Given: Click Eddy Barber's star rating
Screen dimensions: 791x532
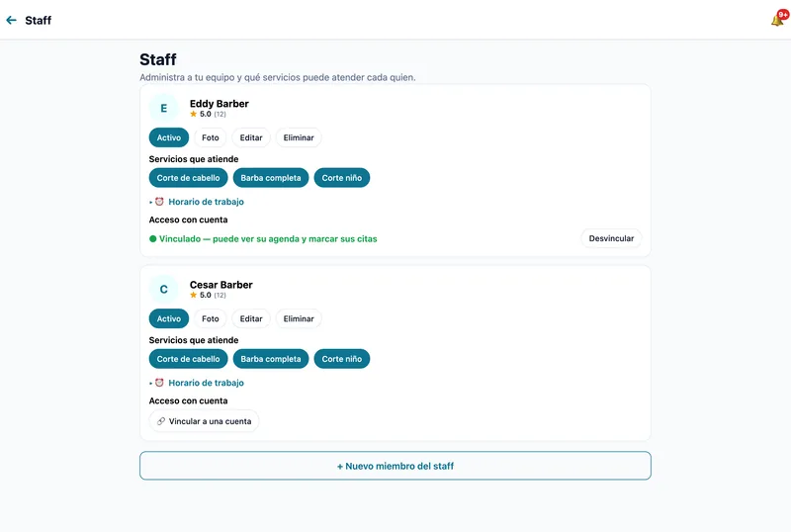Looking at the screenshot, I should [208, 114].
